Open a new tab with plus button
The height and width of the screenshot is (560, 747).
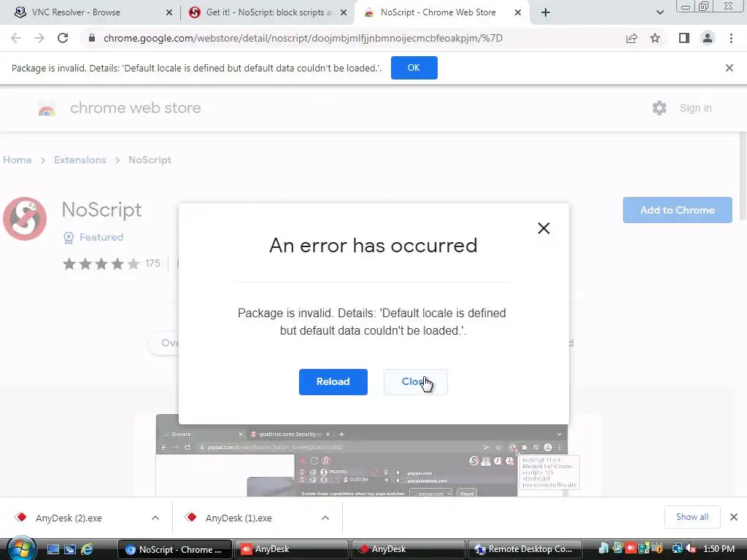coord(546,12)
